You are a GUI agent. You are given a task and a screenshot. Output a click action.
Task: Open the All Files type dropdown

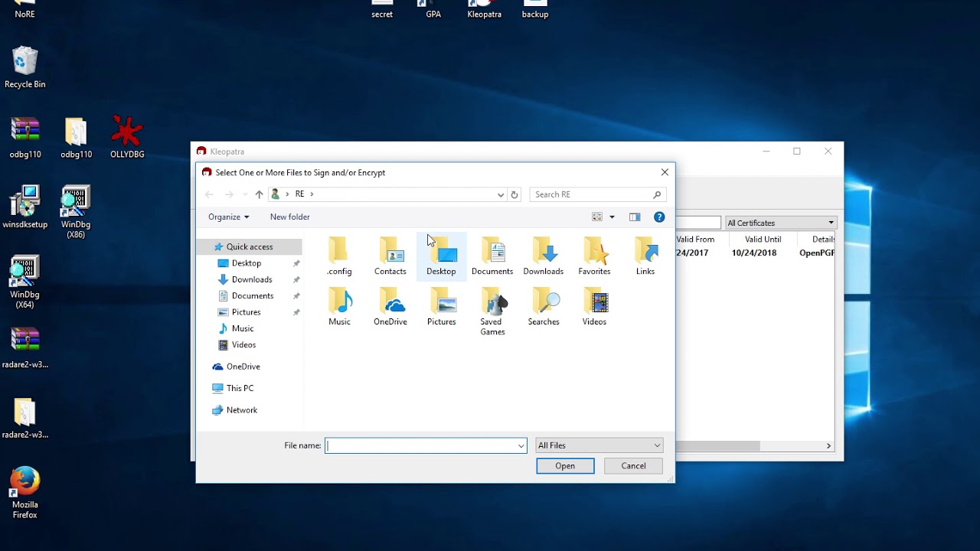click(599, 445)
